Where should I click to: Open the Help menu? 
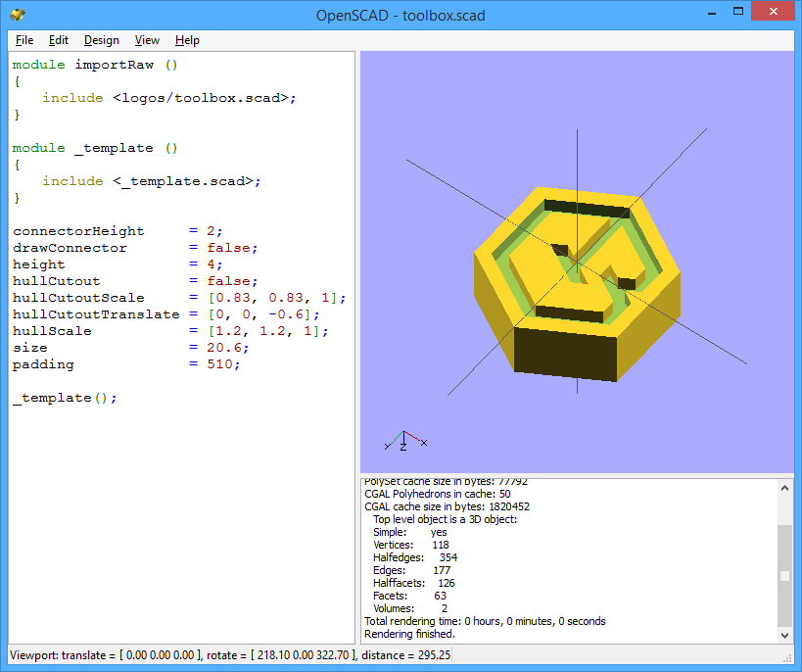coord(187,40)
